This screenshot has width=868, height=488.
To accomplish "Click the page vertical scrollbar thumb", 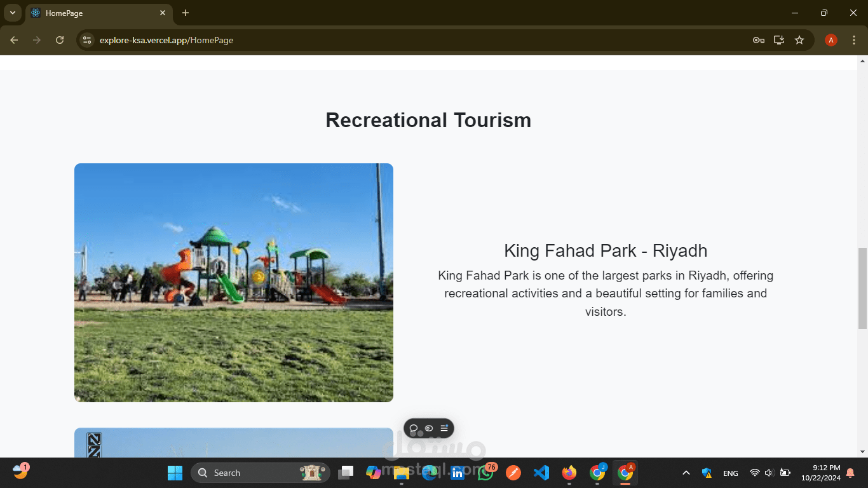I will point(862,288).
